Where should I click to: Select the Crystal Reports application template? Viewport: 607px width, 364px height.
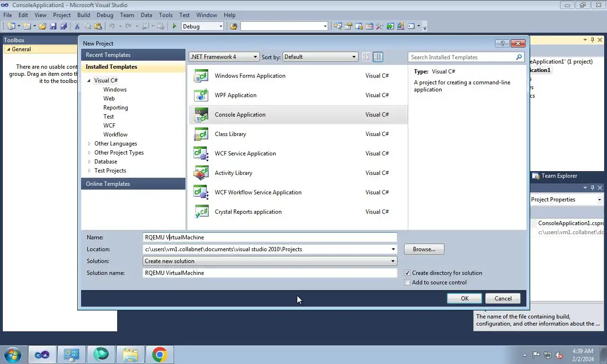coord(298,212)
